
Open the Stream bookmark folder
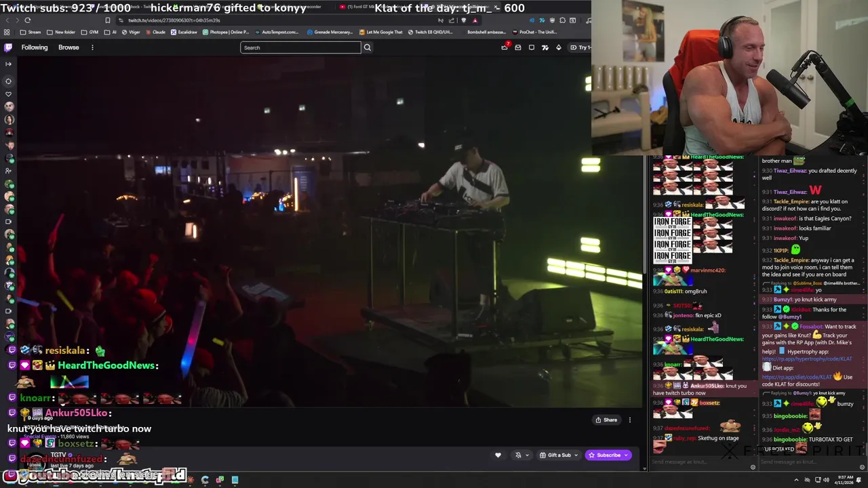point(31,32)
